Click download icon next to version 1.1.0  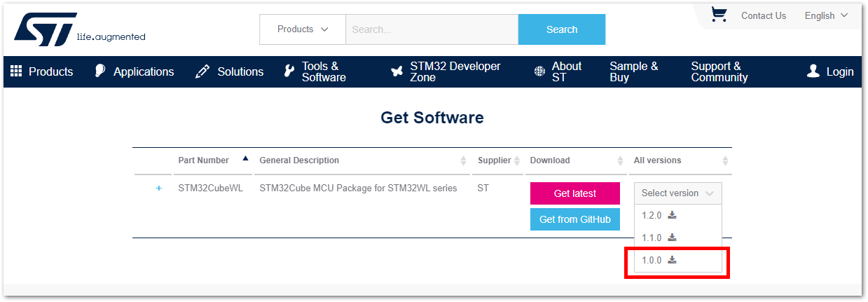tap(672, 238)
